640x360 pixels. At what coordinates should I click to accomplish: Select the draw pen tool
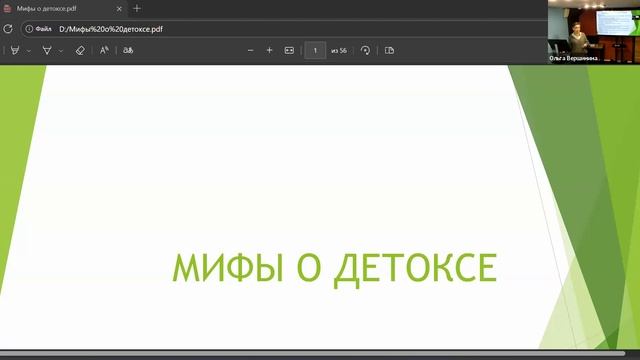(x=47, y=51)
